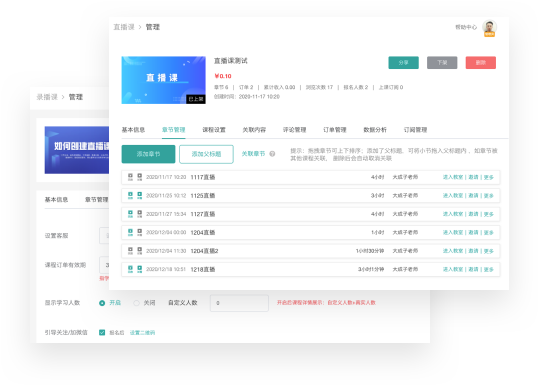539x386 pixels.
Task: Click 邀请 for 1125直播
Action: click(x=473, y=196)
